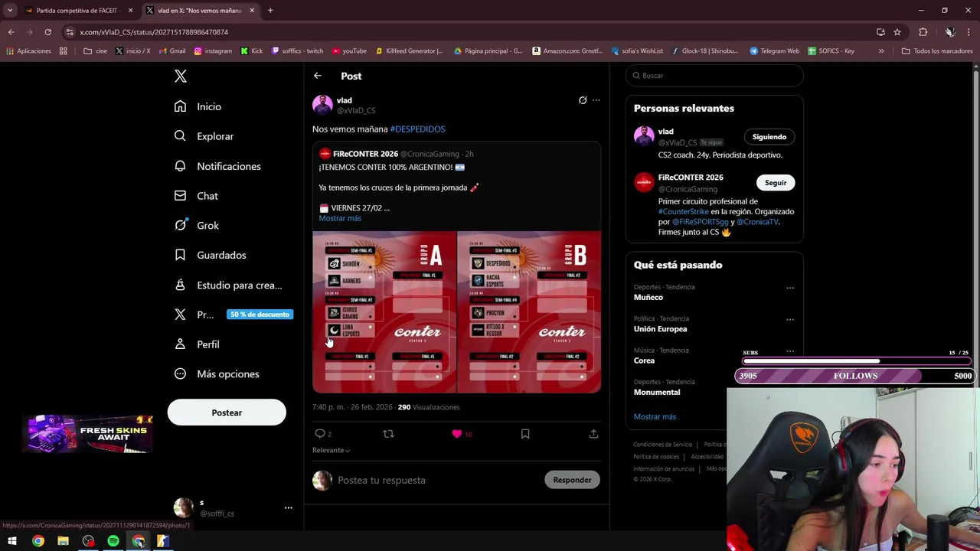Open the #DESPEDIDOS hashtag link
980x551 pixels.
coord(417,129)
